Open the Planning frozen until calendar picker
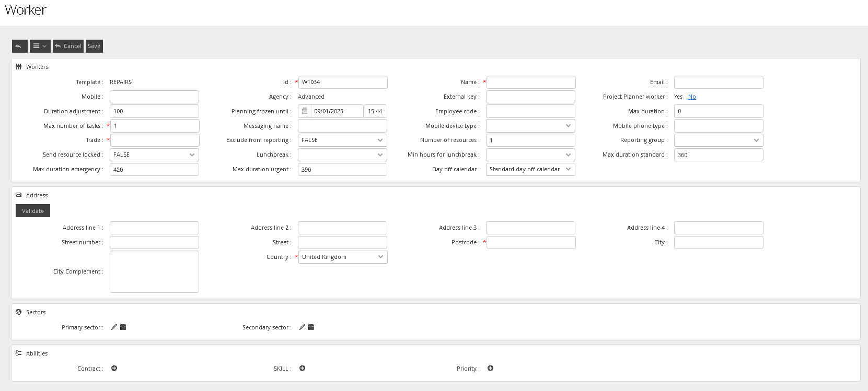This screenshot has height=391, width=868. click(x=305, y=111)
